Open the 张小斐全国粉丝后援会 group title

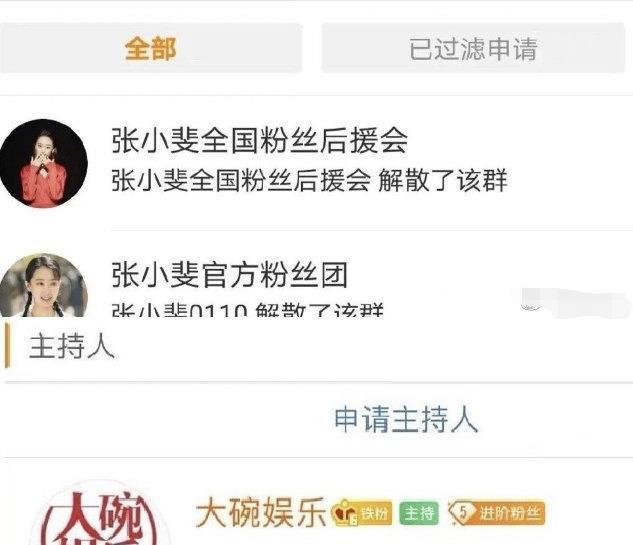point(259,140)
